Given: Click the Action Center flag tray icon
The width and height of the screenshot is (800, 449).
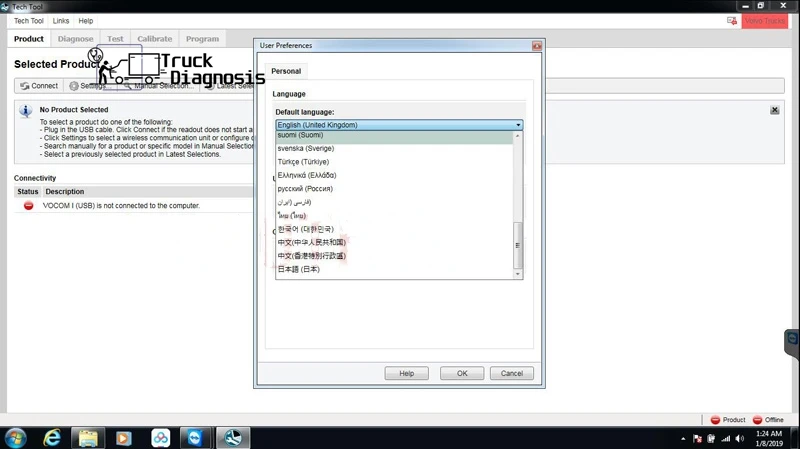Looking at the screenshot, I should [x=697, y=439].
